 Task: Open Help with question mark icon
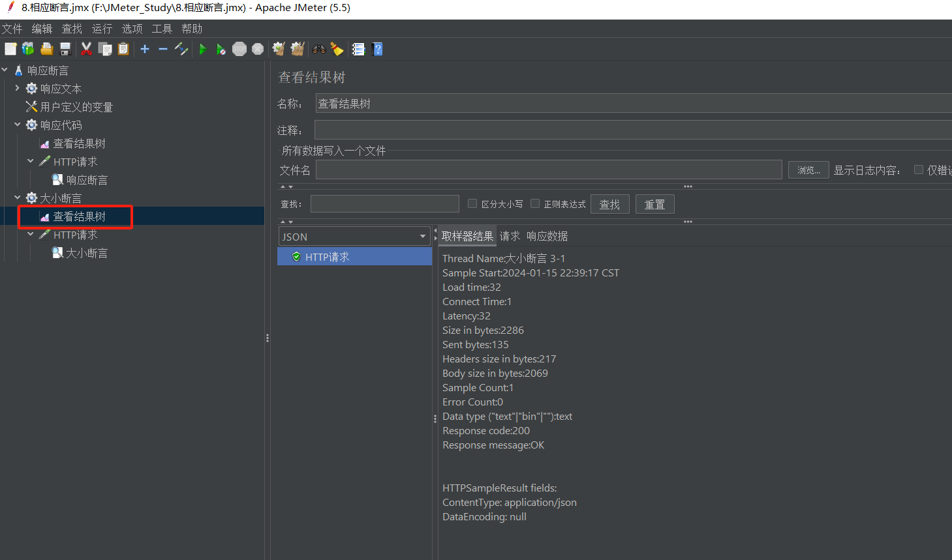tap(377, 49)
